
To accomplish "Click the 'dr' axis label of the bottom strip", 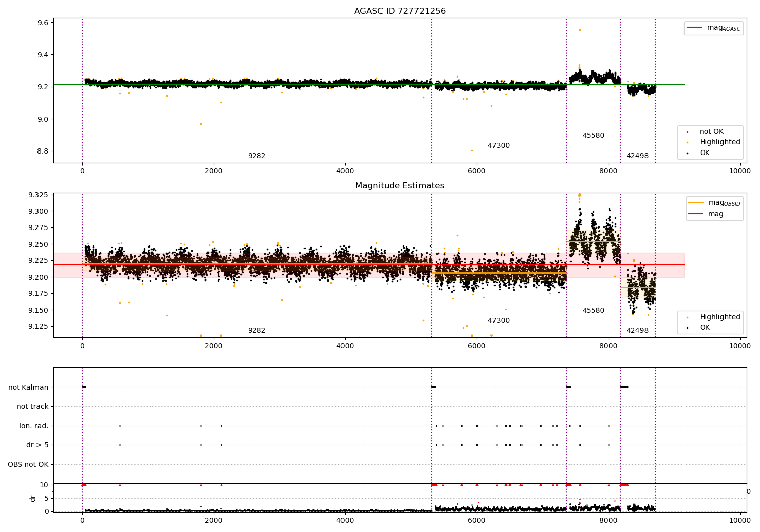I will (33, 498).
